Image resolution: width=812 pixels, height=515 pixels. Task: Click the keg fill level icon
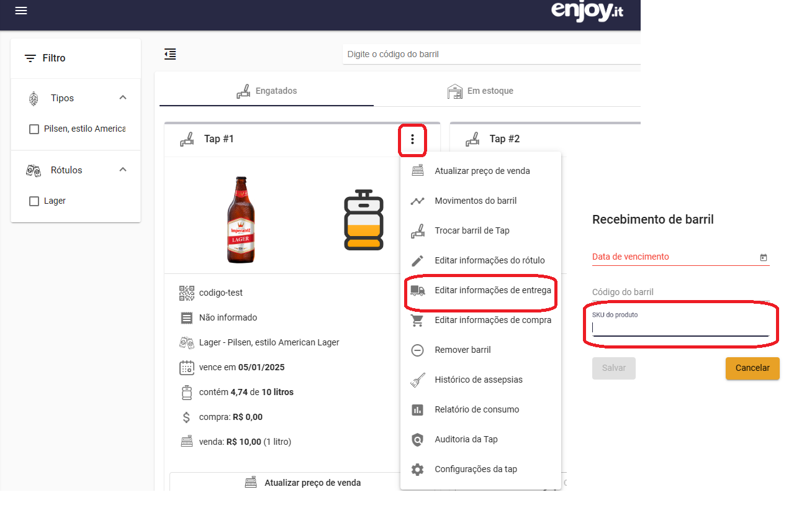(364, 221)
